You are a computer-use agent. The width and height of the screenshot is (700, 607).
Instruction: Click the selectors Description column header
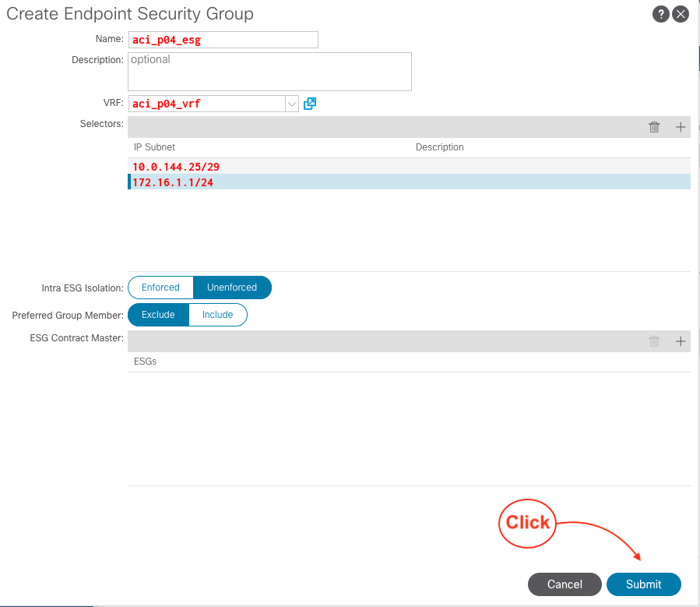pos(439,147)
